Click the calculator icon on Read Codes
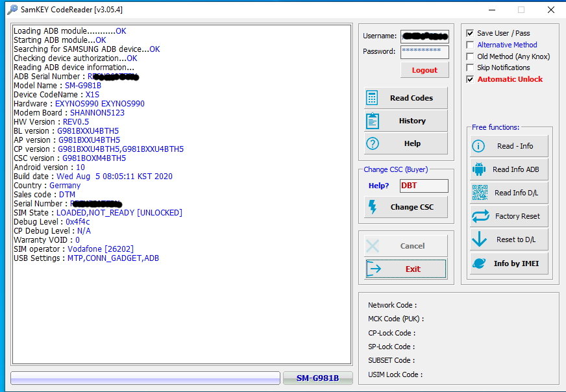This screenshot has width=566, height=392. tap(372, 98)
